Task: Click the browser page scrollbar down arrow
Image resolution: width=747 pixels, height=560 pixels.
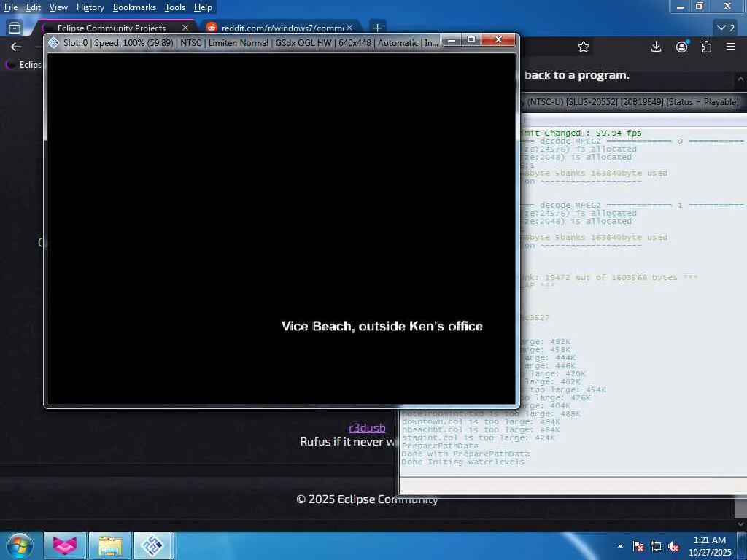Action: [x=740, y=524]
